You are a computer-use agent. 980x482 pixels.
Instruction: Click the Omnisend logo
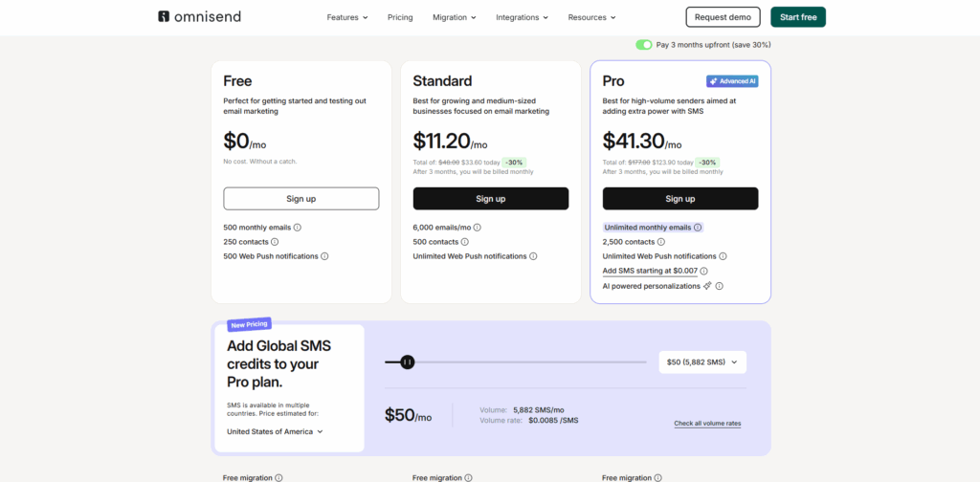coord(199,17)
